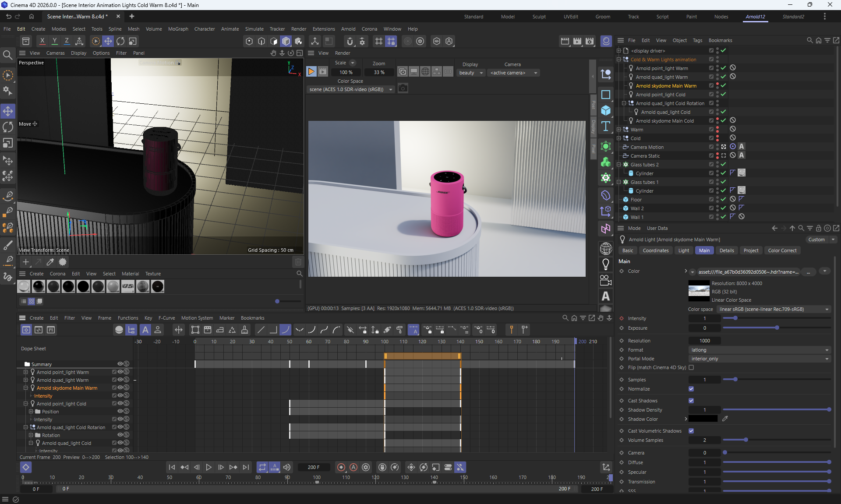Click the Record Active Objects keyframe button
Viewport: 841px width, 504px height.
(x=341, y=467)
